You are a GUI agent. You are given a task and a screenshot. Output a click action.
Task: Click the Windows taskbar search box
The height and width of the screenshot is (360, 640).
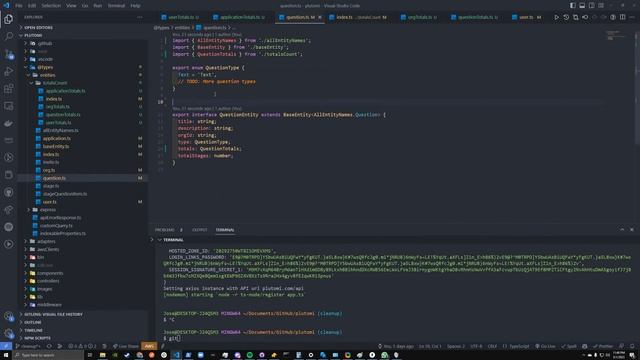(x=49, y=355)
